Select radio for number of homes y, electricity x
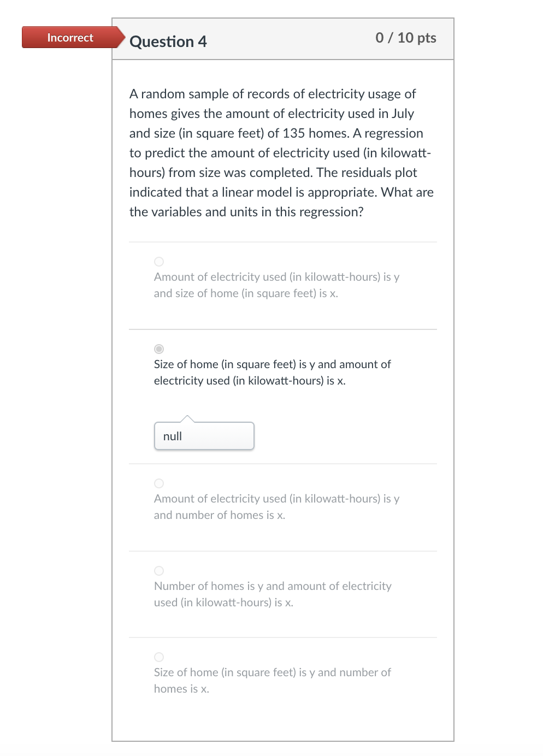Viewport: 543px width, 756px height. (x=159, y=571)
